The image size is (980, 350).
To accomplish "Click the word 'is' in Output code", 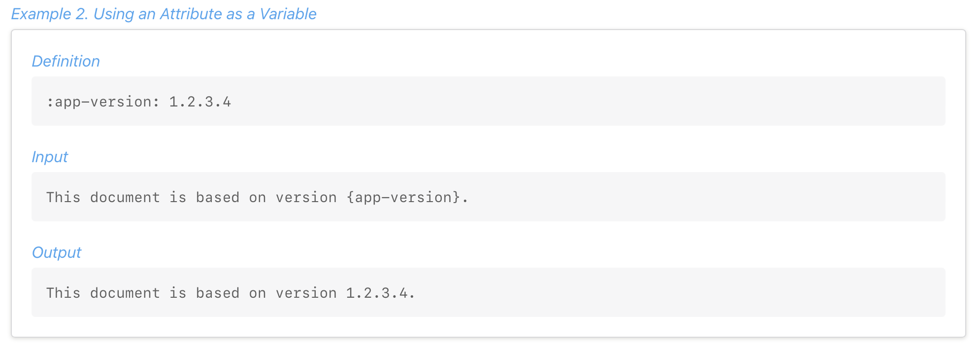I will (x=178, y=293).
